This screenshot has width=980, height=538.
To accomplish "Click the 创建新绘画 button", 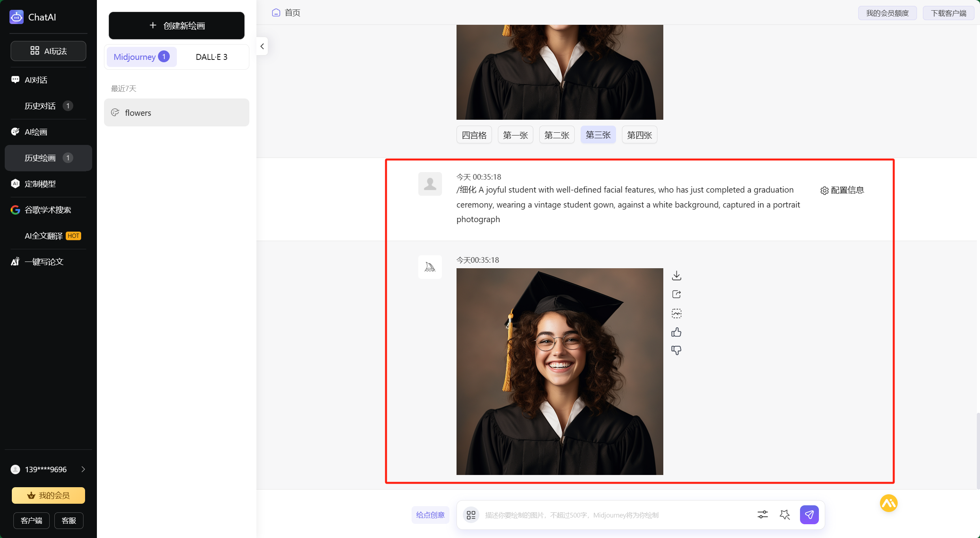I will [x=176, y=26].
